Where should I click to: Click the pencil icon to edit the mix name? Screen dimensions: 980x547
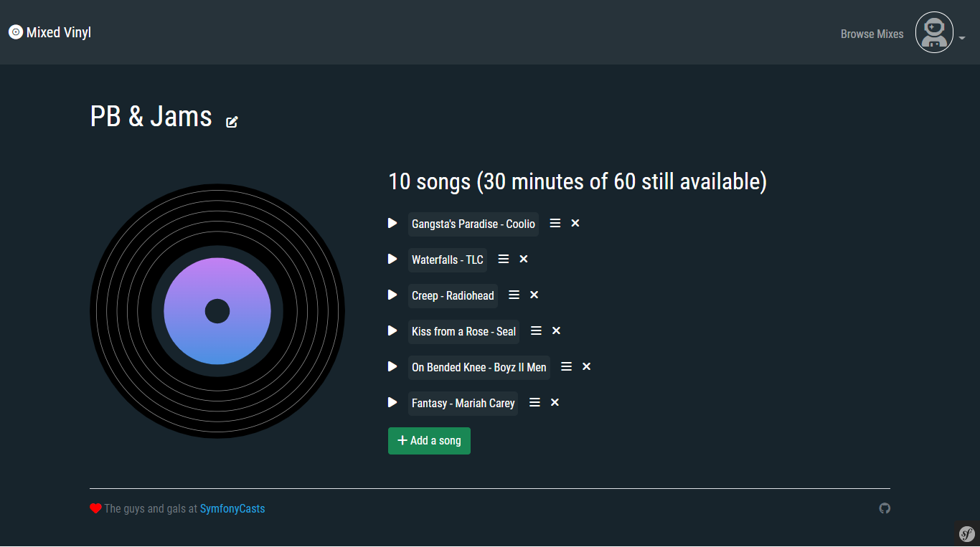232,121
